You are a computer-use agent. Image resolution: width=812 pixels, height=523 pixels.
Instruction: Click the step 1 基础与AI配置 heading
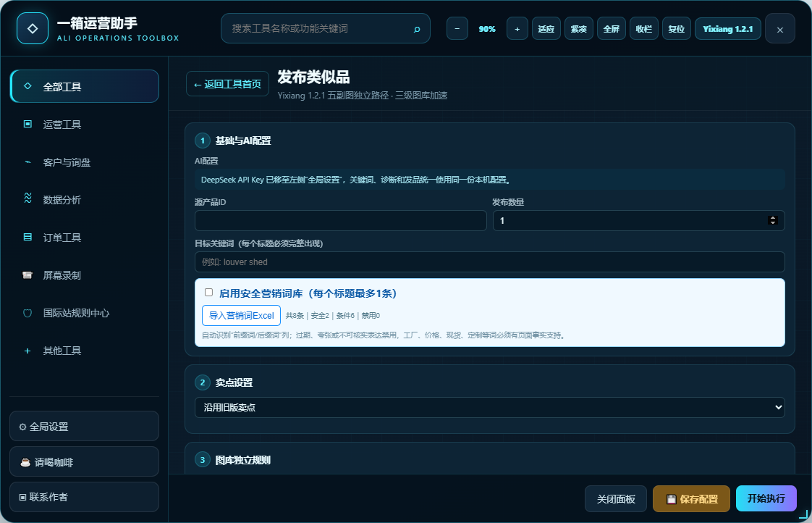point(243,141)
